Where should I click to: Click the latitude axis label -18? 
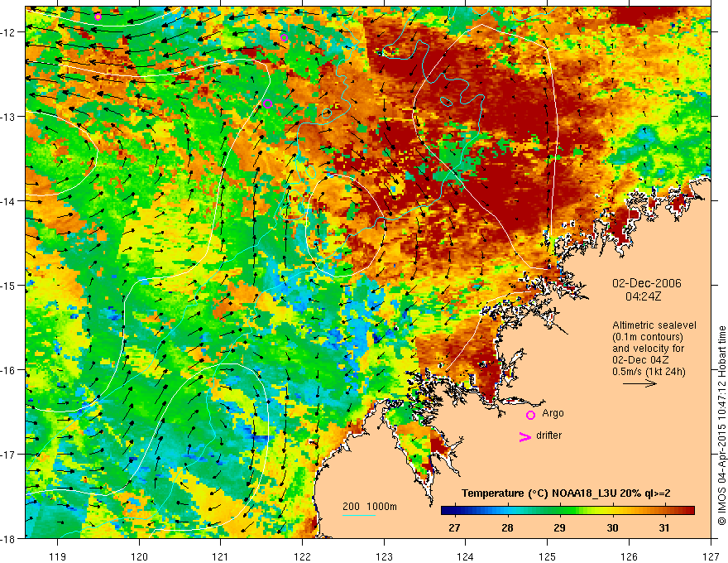8,538
